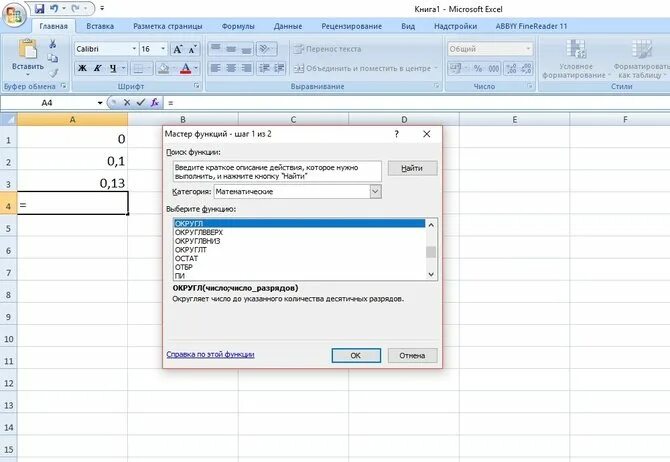Cut selection with the scissors icon
The image size is (670, 462).
[53, 44]
